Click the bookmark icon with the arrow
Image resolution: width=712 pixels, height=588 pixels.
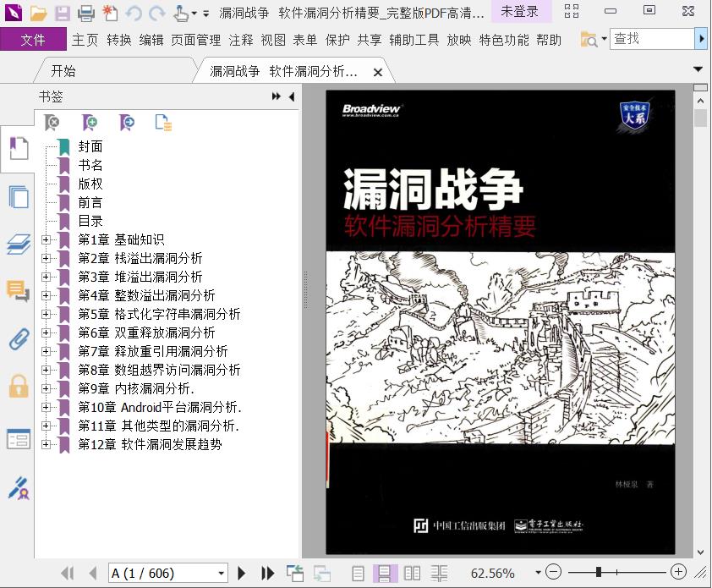(x=127, y=123)
